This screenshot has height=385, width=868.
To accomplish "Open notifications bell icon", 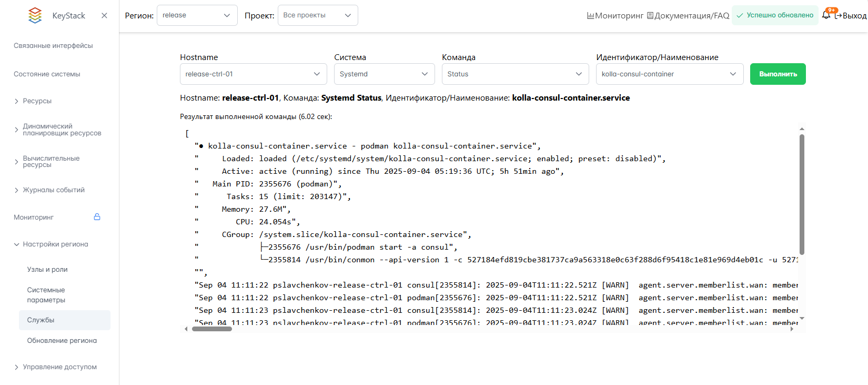I will point(826,15).
